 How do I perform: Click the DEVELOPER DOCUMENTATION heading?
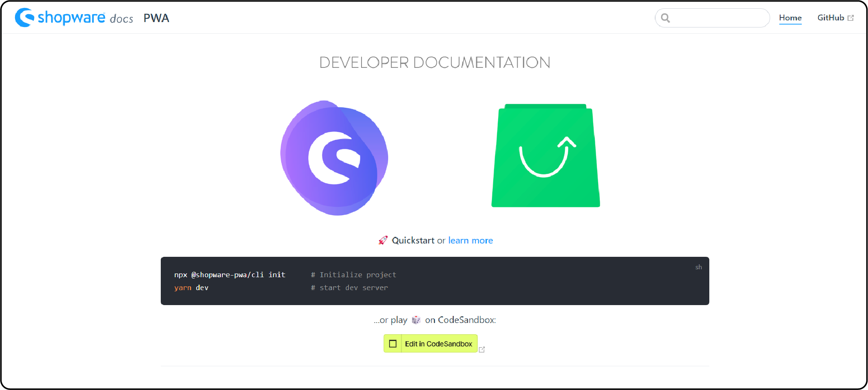[435, 62]
